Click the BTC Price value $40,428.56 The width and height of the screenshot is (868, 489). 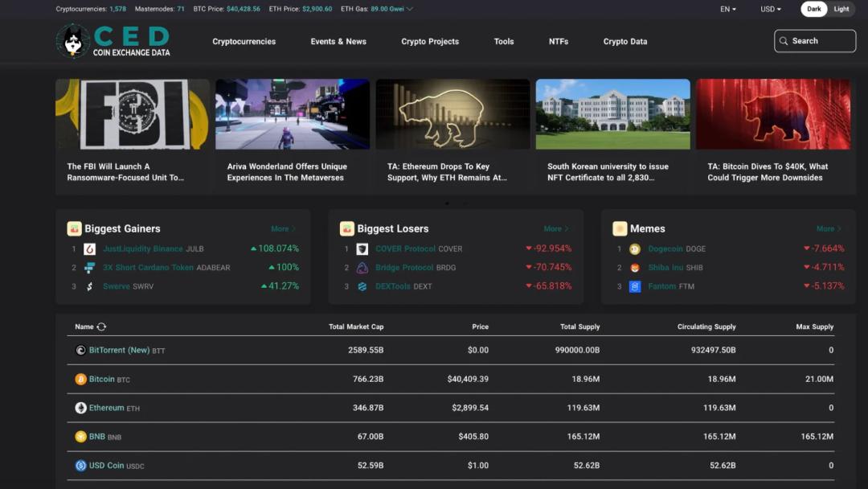coord(243,9)
